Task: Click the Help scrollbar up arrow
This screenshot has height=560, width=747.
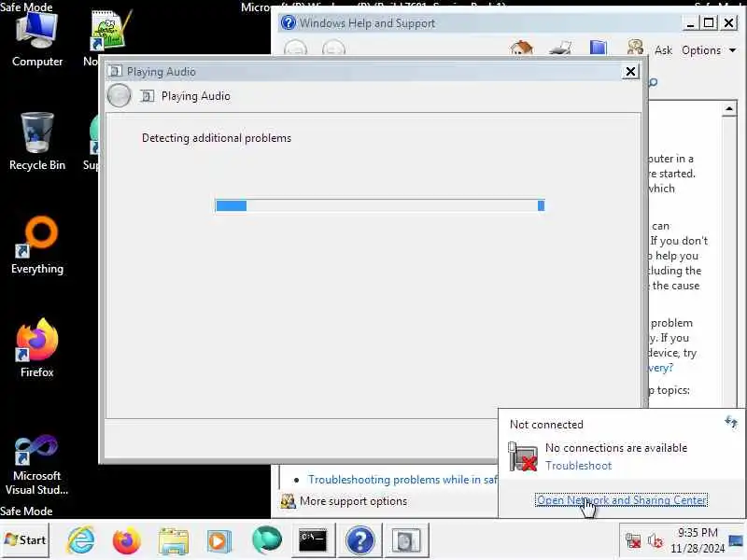Action: click(x=729, y=109)
